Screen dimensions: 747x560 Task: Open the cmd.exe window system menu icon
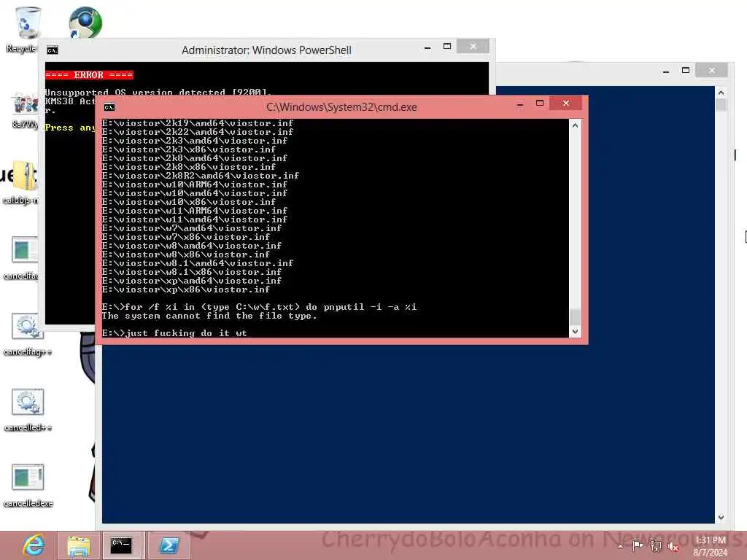(x=109, y=107)
